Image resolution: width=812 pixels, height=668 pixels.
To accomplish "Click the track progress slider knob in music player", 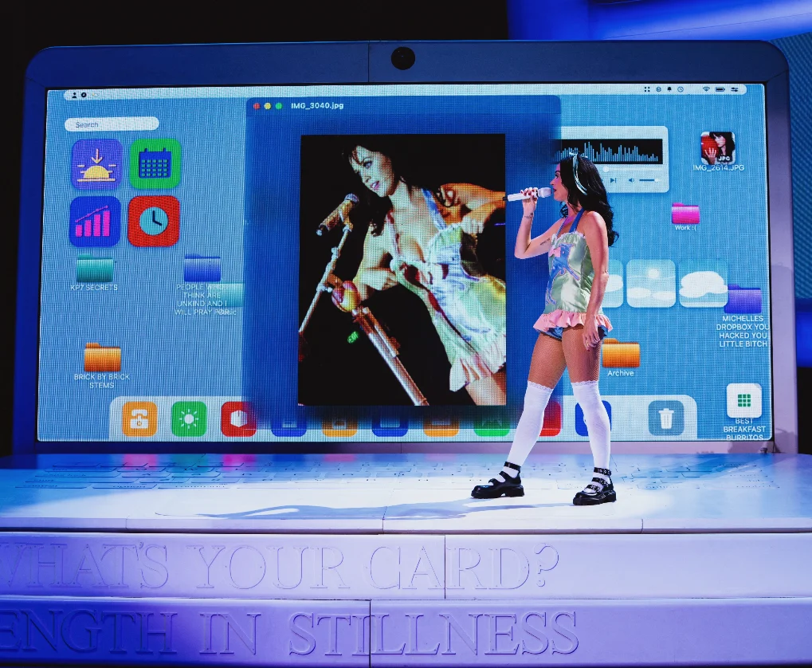I will pos(606,170).
